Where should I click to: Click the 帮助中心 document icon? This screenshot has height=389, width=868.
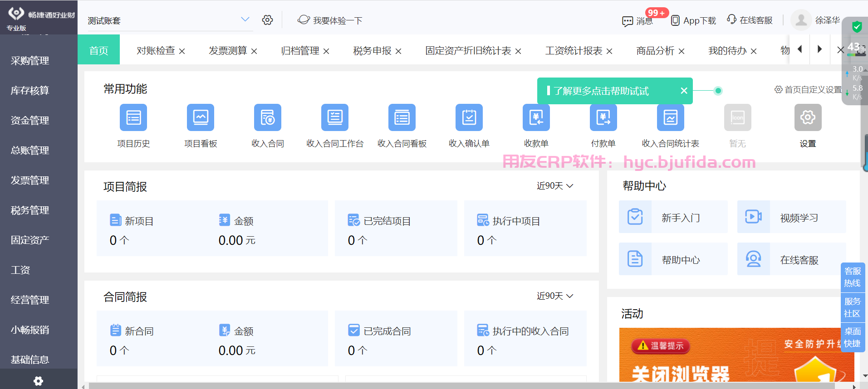tap(635, 259)
